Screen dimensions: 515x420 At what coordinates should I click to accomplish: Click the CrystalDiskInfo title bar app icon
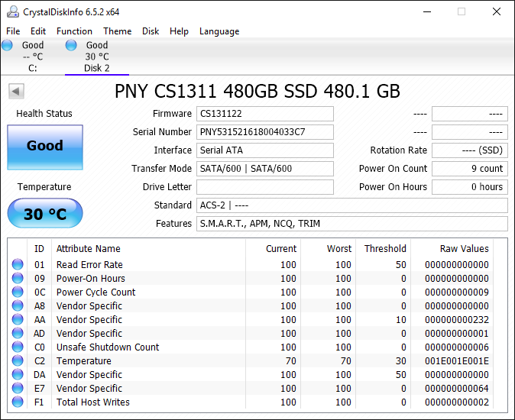coord(12,11)
